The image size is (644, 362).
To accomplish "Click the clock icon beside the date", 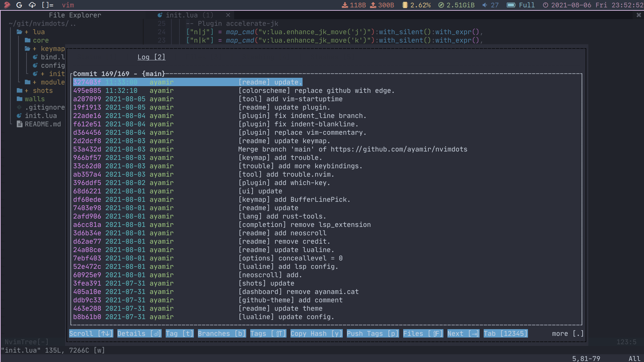I will click(x=545, y=5).
